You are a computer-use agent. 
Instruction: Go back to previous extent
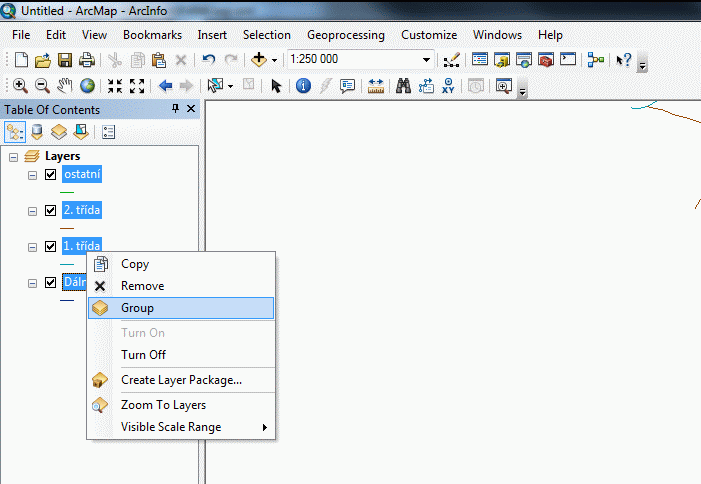(x=165, y=85)
